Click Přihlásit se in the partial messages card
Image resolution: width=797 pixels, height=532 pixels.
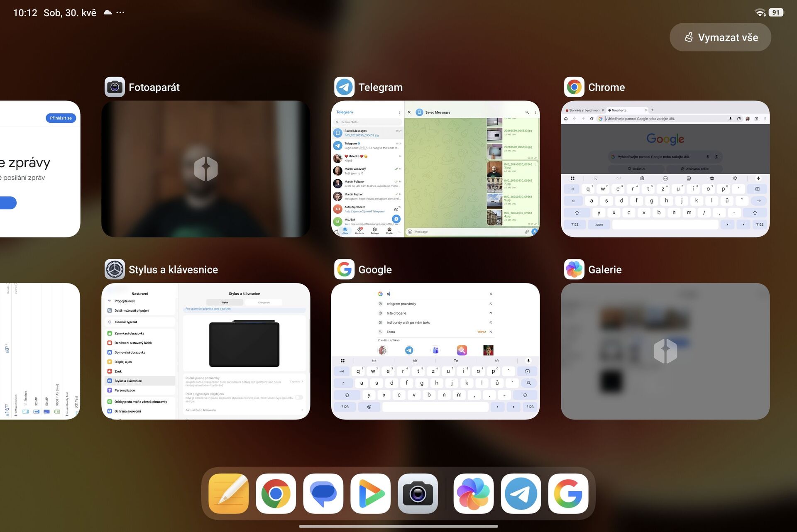61,118
